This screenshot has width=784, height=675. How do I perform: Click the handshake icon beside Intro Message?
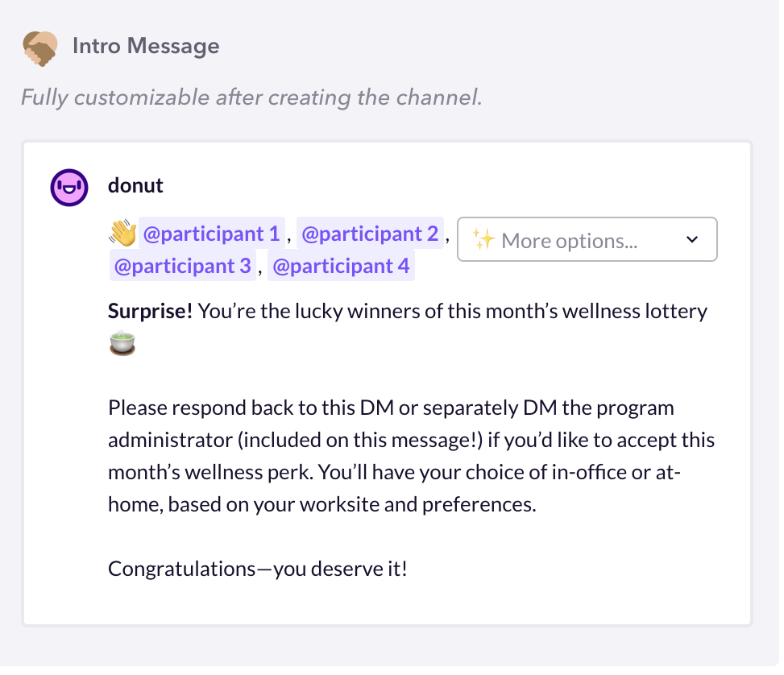tap(39, 48)
